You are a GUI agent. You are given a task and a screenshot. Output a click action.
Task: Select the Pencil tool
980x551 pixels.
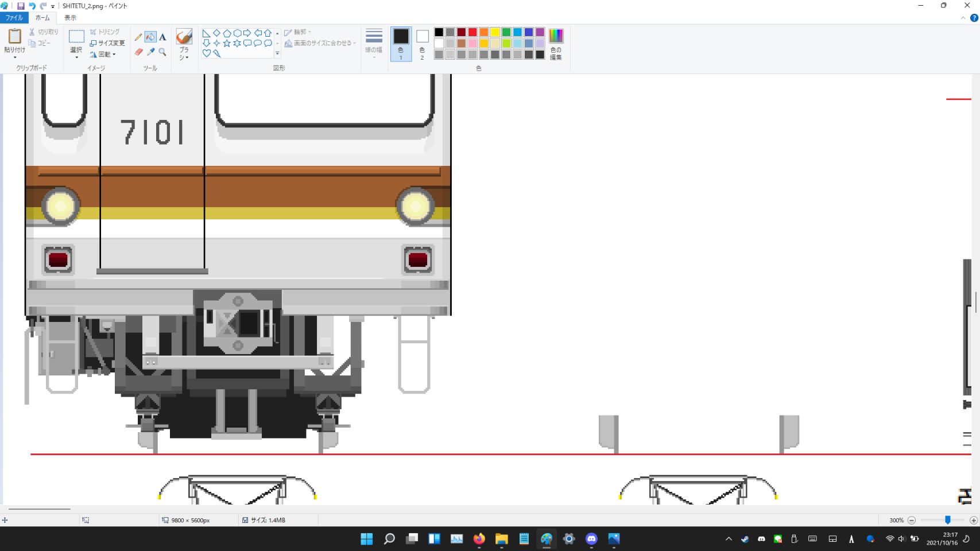(x=138, y=37)
